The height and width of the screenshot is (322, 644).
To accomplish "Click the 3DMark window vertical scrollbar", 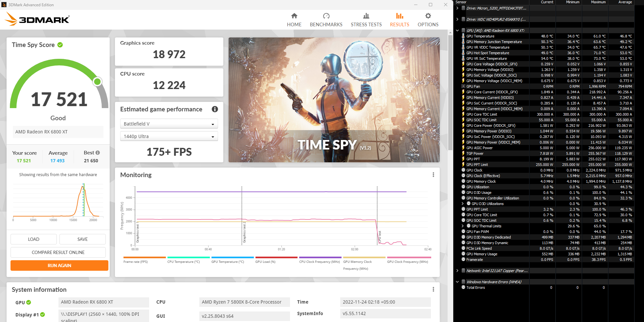I will tap(450, 92).
